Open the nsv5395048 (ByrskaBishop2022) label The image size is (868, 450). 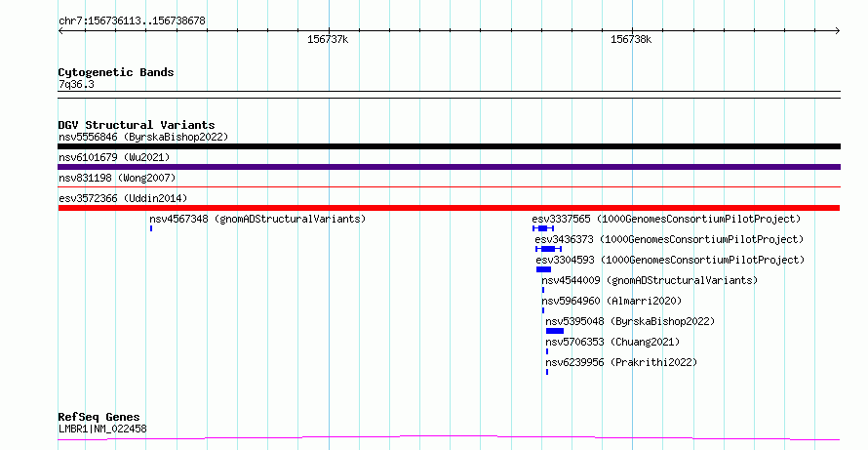(x=630, y=321)
